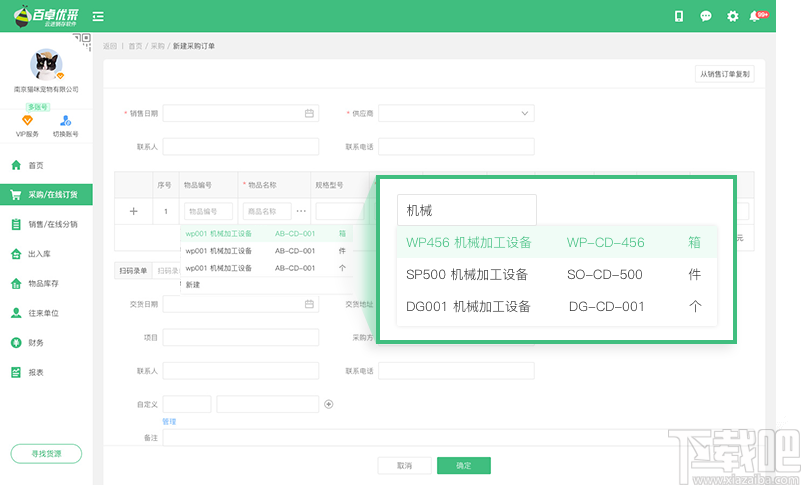This screenshot has width=803, height=485.
Task: Open 报表 sidebar menu
Action: tap(46, 372)
